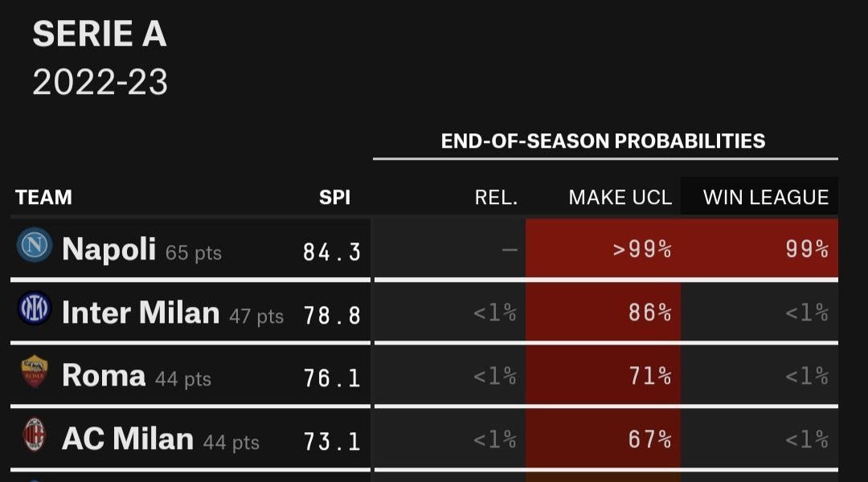Open the AC Milan team link

tap(128, 439)
